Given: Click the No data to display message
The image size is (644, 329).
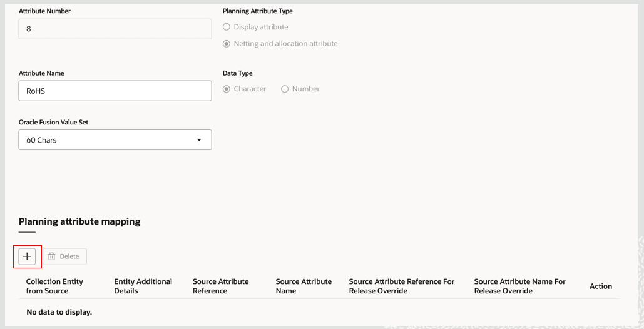Looking at the screenshot, I should (59, 312).
